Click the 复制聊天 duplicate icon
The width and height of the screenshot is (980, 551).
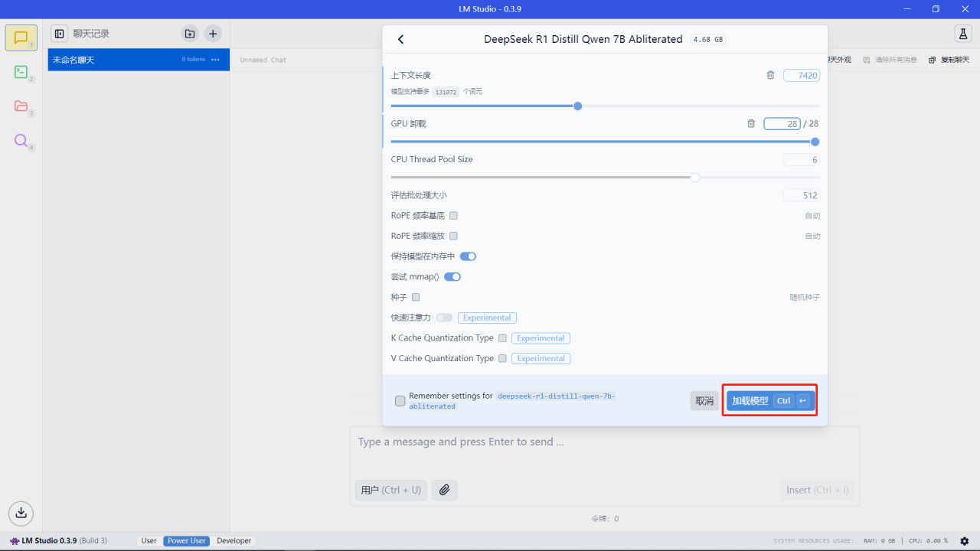[x=933, y=60]
